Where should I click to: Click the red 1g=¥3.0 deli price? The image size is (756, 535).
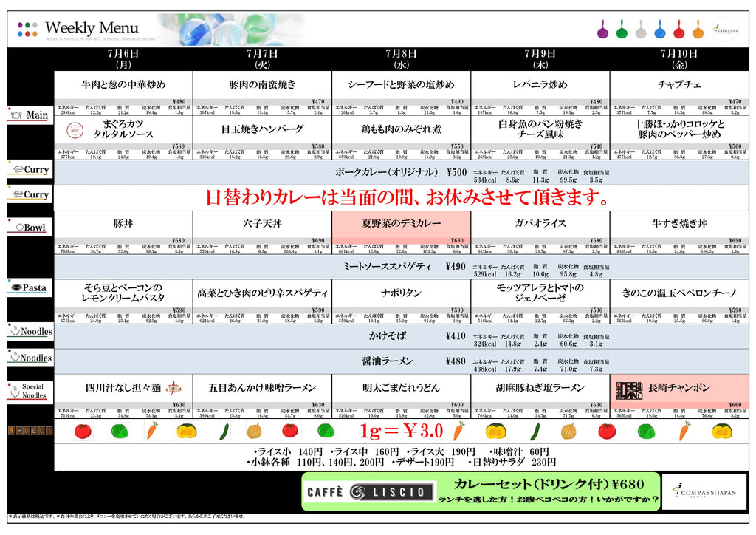[x=401, y=431]
